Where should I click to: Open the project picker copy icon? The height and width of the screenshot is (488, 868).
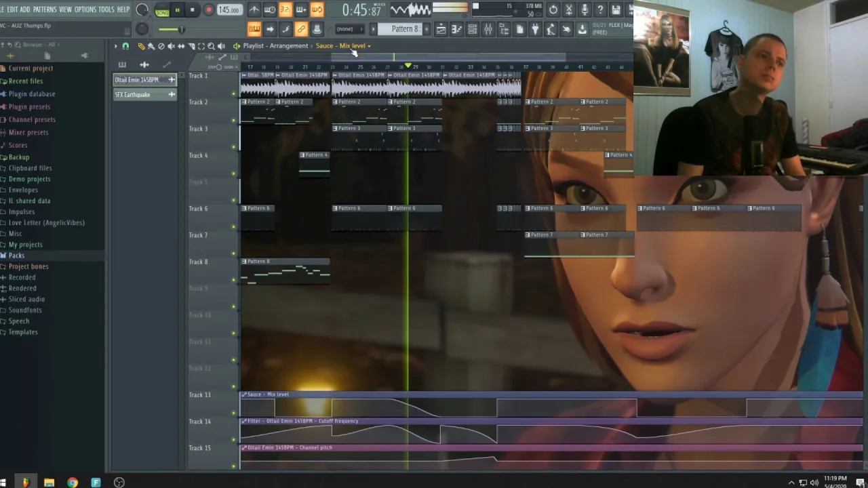click(x=519, y=29)
